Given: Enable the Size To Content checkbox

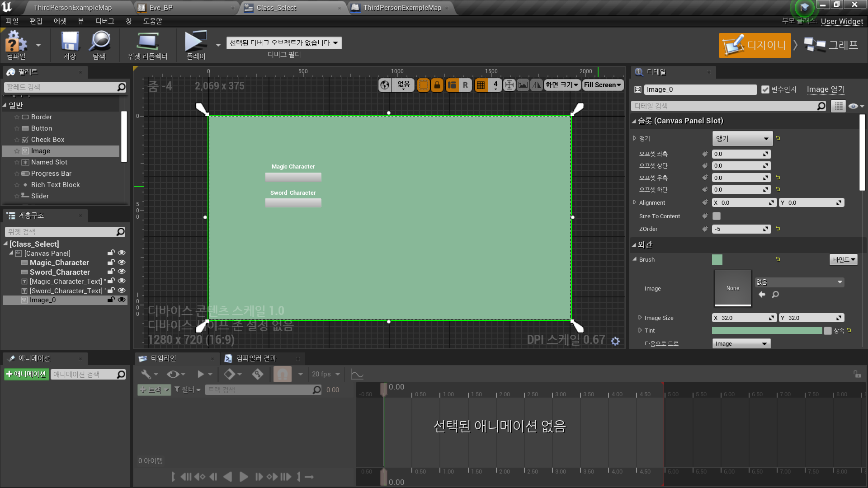Looking at the screenshot, I should pos(717,216).
